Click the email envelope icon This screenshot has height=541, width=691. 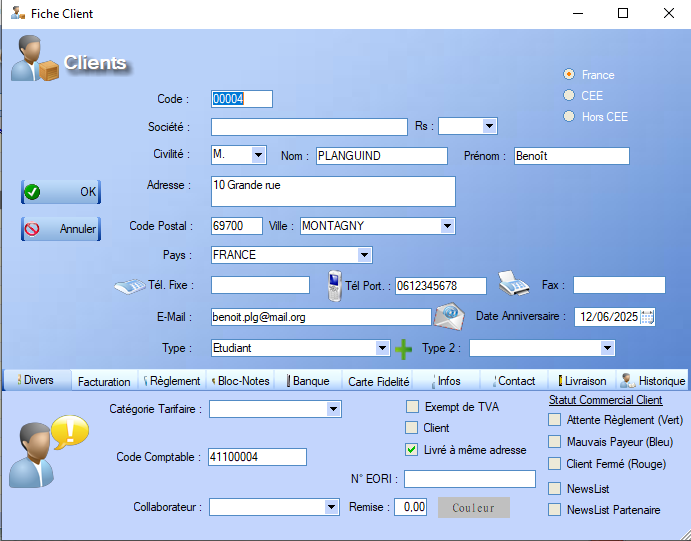[x=447, y=316]
